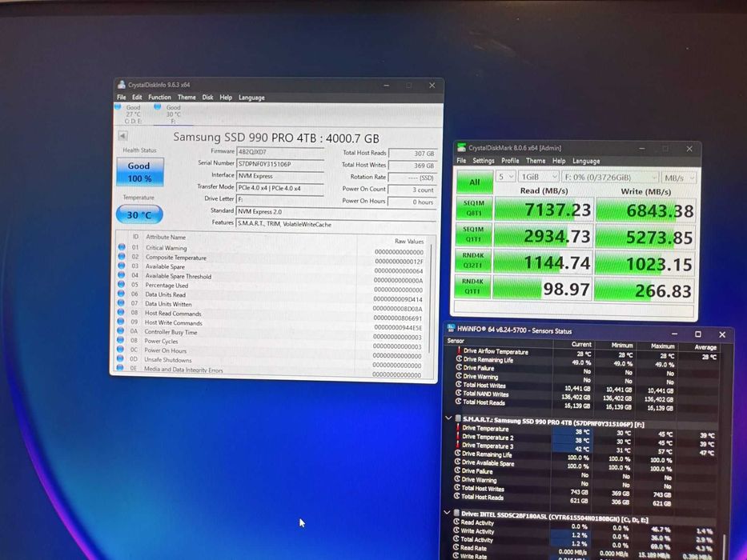Click the 6843.38 write result bar
This screenshot has width=747, height=560.
point(646,210)
